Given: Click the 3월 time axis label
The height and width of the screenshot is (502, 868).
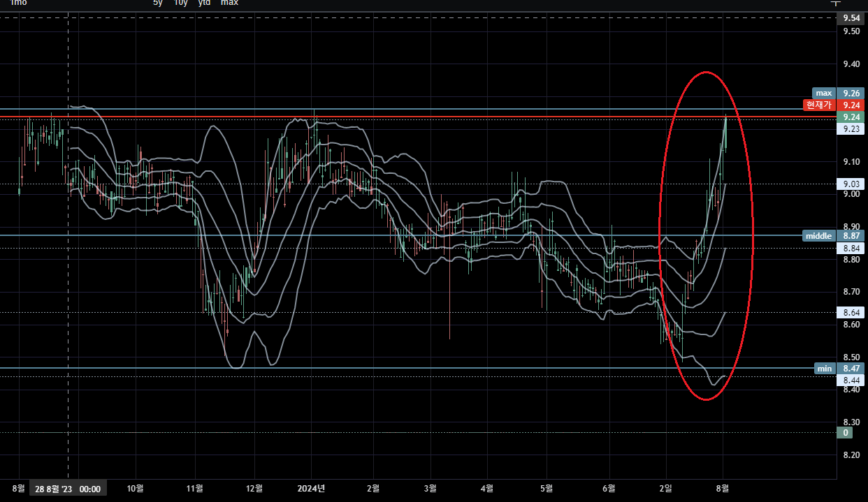Looking at the screenshot, I should click(430, 489).
